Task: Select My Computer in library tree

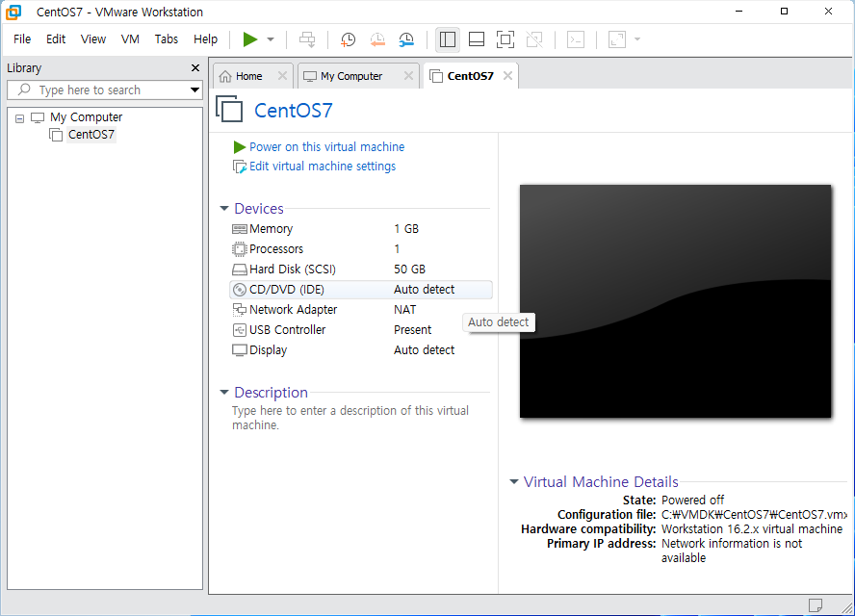Action: (x=86, y=117)
